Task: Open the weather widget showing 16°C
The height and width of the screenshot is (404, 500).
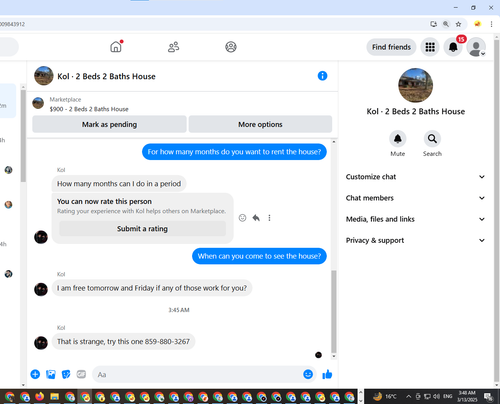Action: pos(385,396)
